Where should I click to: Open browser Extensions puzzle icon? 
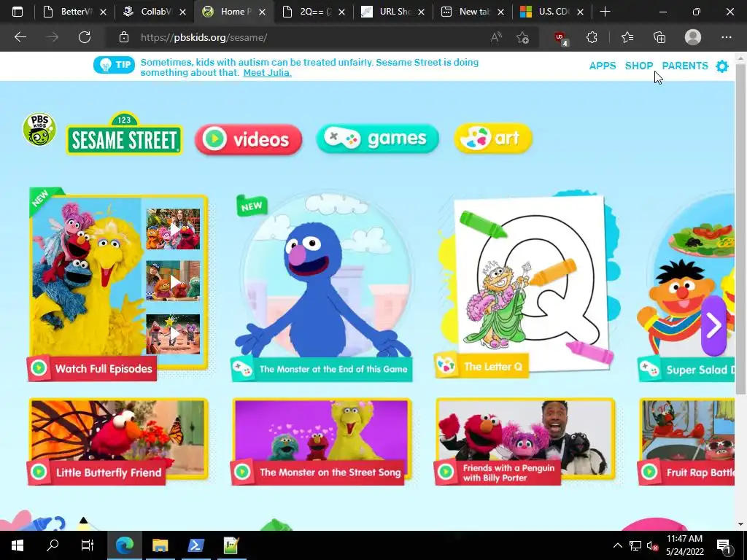[x=592, y=37]
